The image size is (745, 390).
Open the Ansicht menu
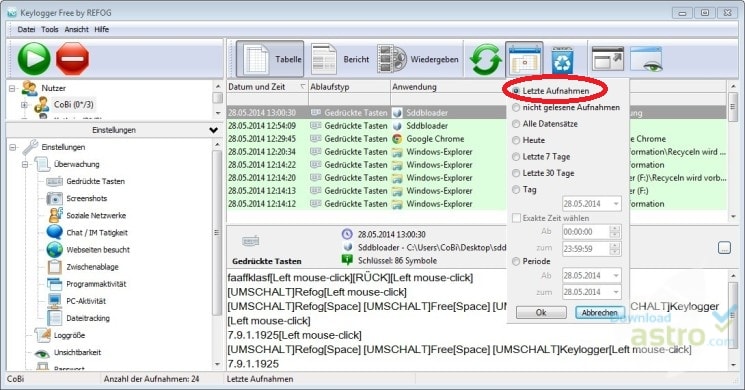76,29
